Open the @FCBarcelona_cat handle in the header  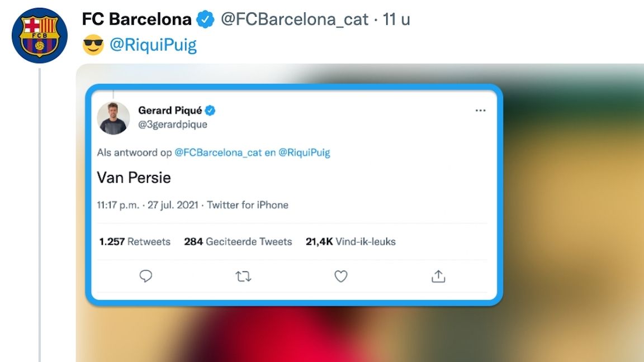pos(295,20)
